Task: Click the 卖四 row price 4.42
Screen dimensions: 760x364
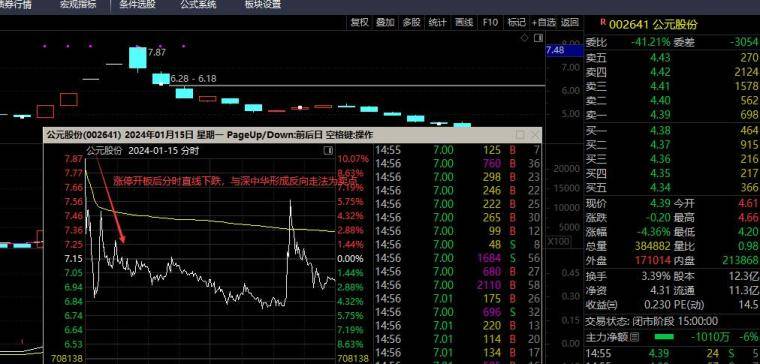Action: (661, 72)
